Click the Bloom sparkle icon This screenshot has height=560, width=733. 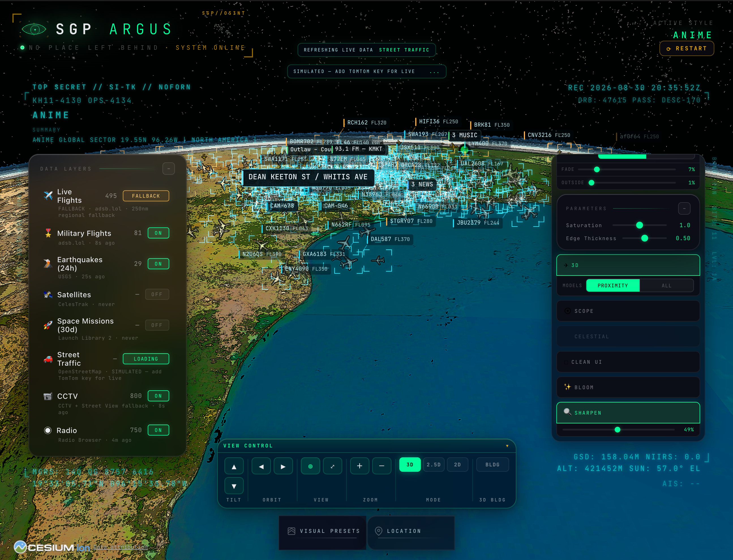pos(567,387)
